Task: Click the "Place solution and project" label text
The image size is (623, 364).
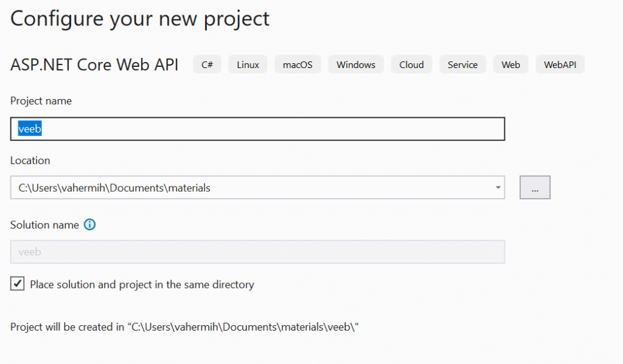Action: (142, 284)
